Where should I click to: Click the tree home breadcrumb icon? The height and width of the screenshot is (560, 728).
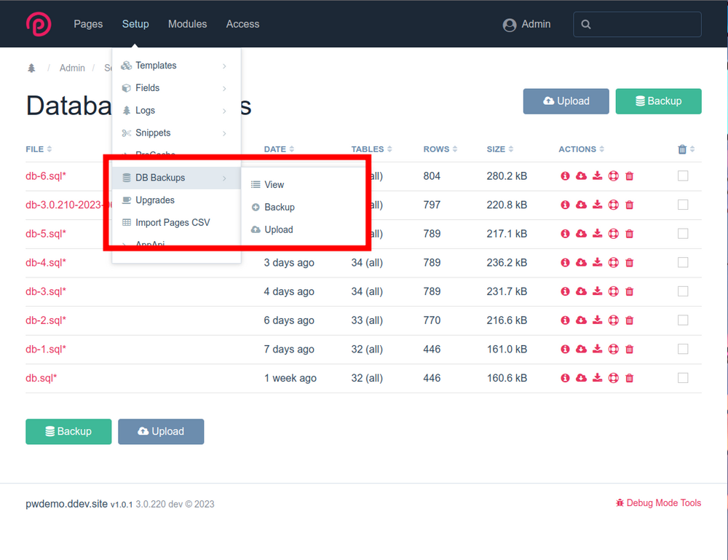31,68
